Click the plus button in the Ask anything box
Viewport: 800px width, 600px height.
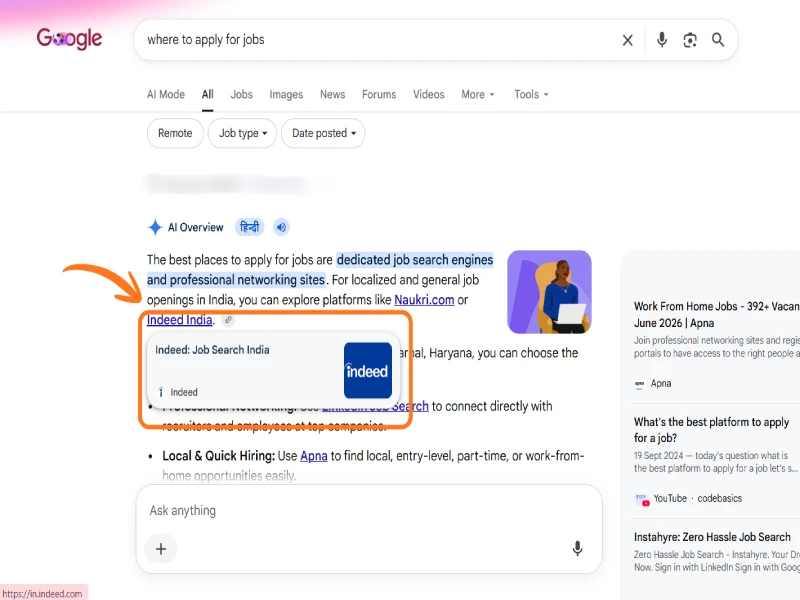point(161,549)
